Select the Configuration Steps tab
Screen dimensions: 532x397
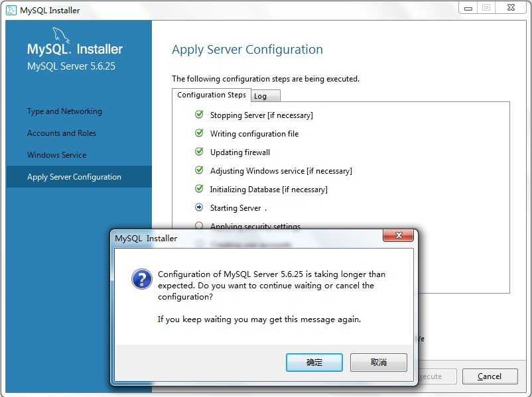point(212,95)
